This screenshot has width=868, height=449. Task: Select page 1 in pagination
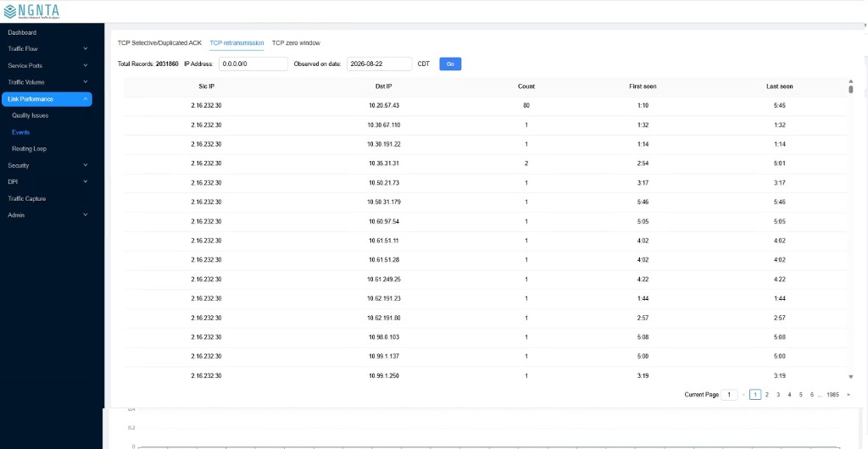(755, 394)
